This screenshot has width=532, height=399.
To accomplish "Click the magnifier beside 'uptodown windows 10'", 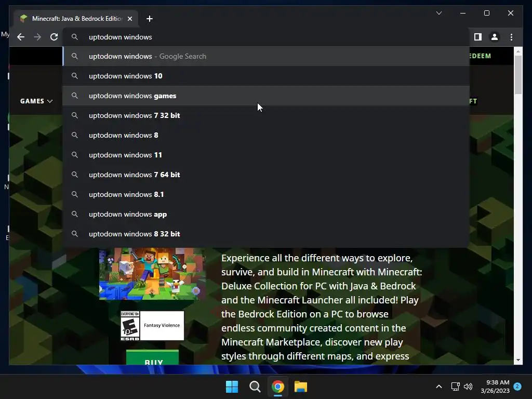I will click(x=75, y=76).
